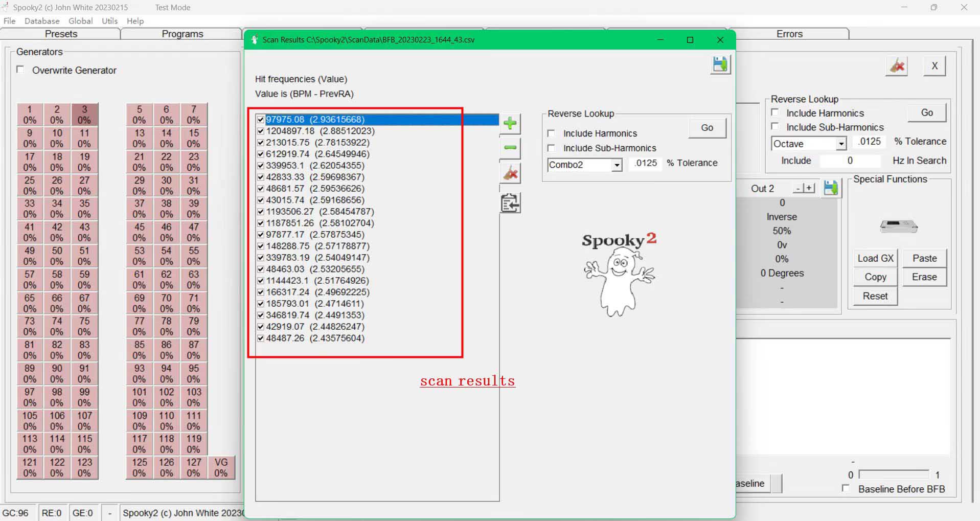The height and width of the screenshot is (521, 980).
Task: Click the eraser icon beside the frequency list
Action: (510, 174)
